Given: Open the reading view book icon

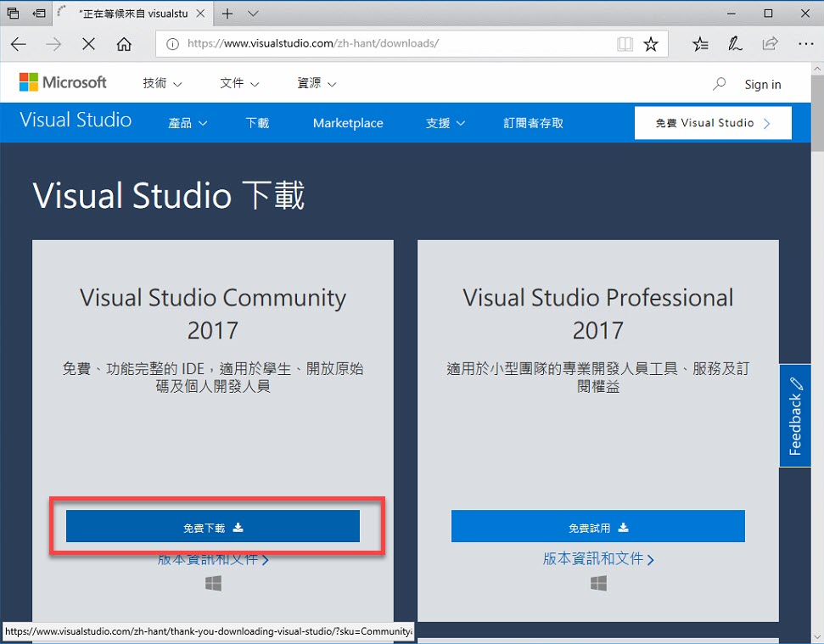Looking at the screenshot, I should (625, 43).
